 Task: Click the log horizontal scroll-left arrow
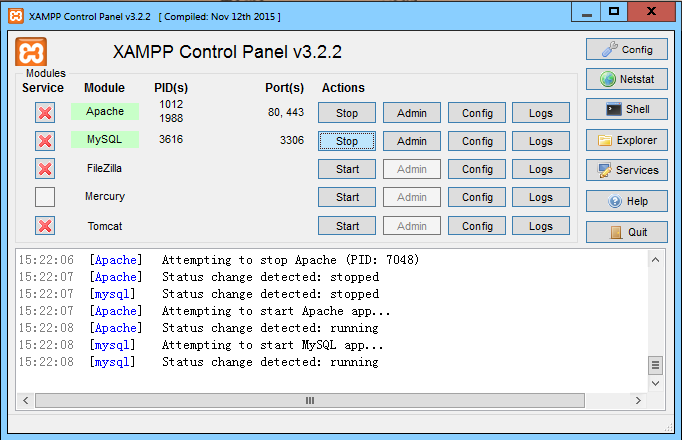click(26, 400)
